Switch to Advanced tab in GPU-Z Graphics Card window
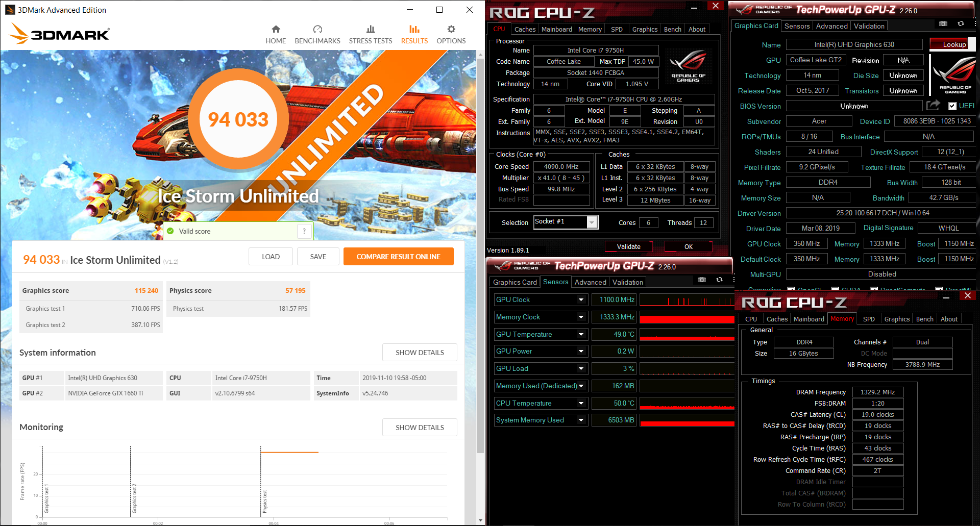 pos(831,26)
